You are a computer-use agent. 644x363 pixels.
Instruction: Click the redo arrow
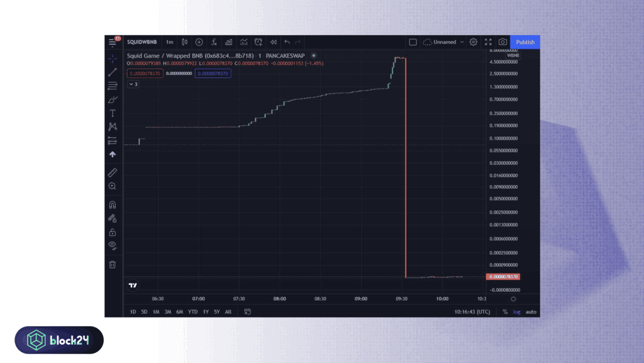pos(298,42)
